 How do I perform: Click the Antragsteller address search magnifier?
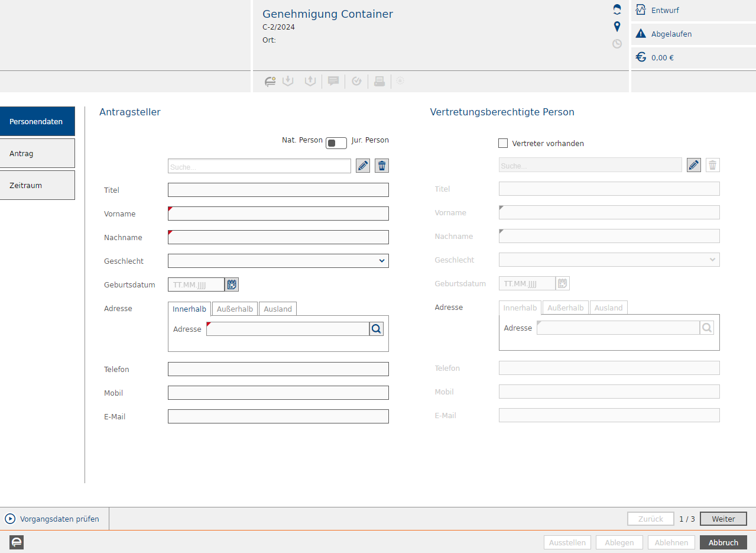pyautogui.click(x=377, y=329)
